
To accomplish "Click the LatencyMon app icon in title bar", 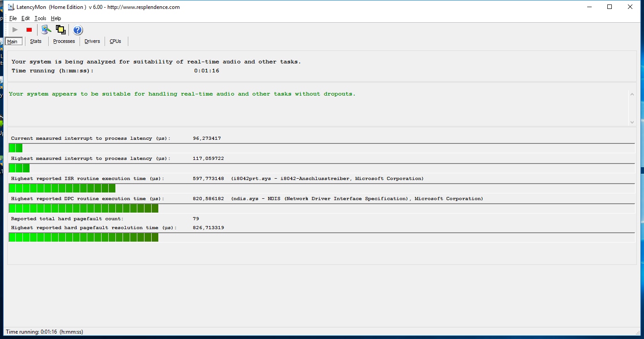I will (11, 7).
